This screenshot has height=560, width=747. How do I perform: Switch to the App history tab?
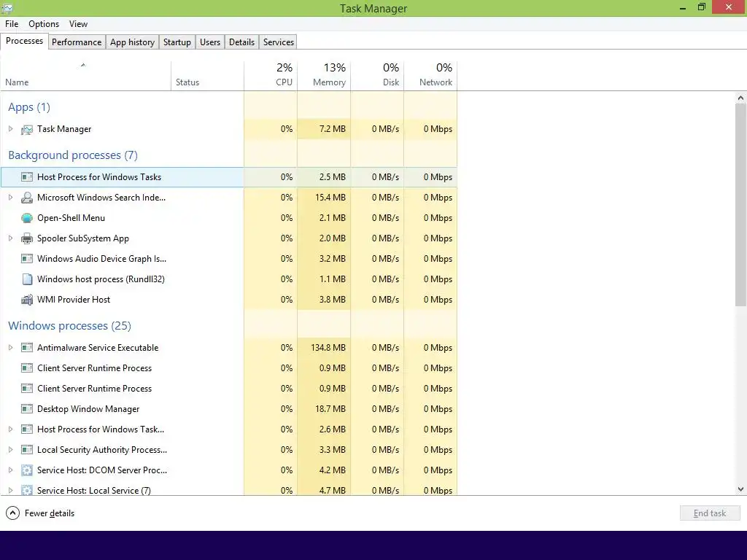pyautogui.click(x=133, y=42)
